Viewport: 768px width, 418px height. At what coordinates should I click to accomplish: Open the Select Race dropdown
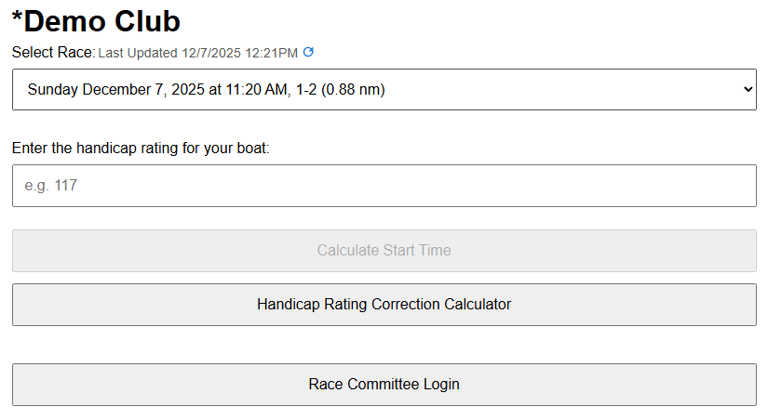coord(384,90)
